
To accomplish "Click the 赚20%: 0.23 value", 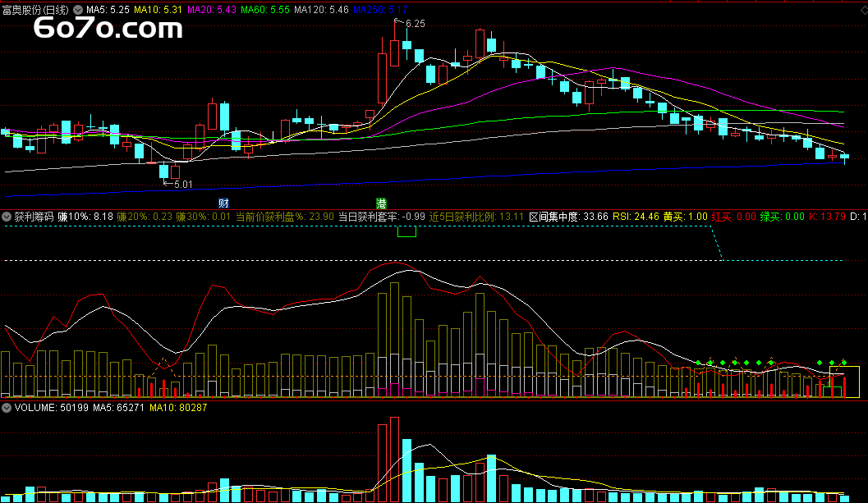I will pos(145,217).
